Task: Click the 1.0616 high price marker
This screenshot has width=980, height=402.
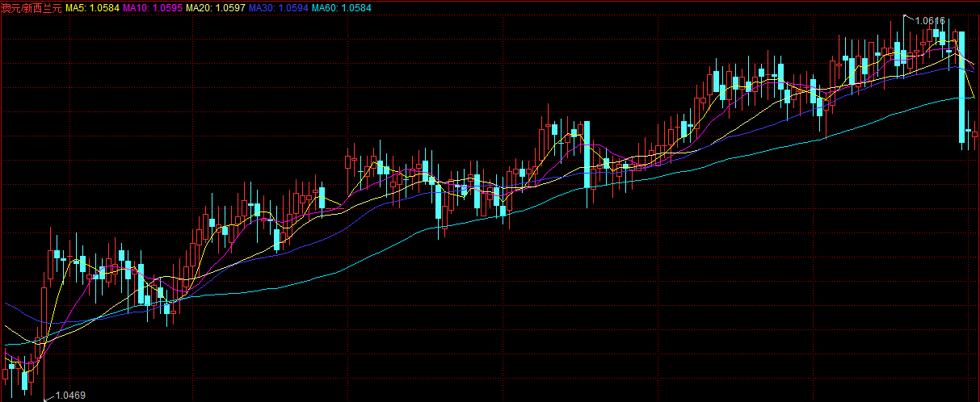Action: click(x=929, y=21)
